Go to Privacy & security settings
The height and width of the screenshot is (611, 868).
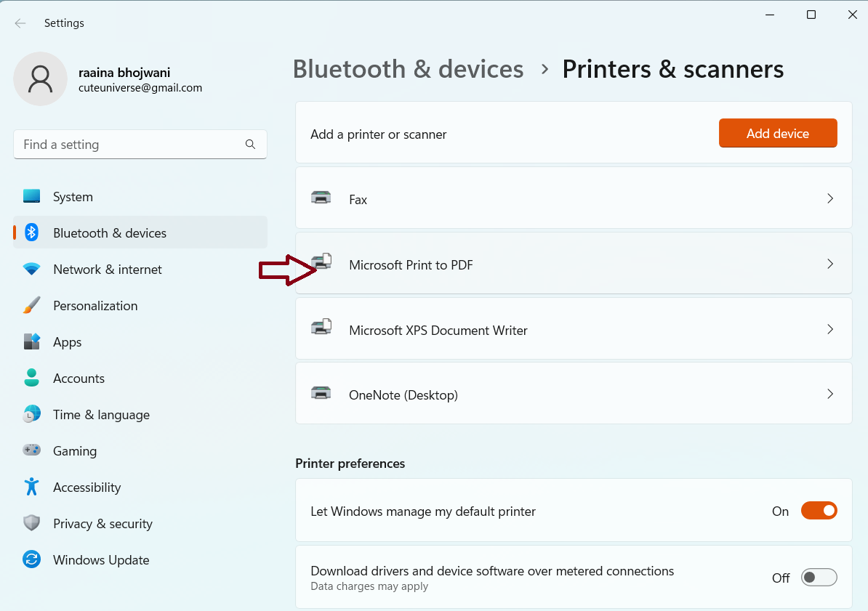click(x=103, y=524)
